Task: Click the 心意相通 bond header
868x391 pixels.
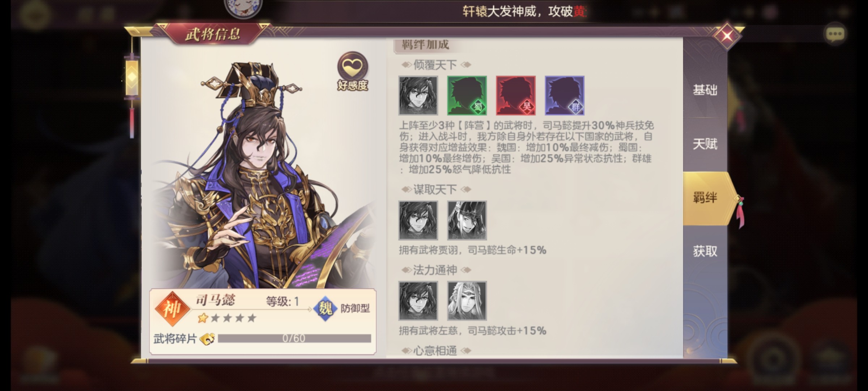Action: (x=435, y=350)
